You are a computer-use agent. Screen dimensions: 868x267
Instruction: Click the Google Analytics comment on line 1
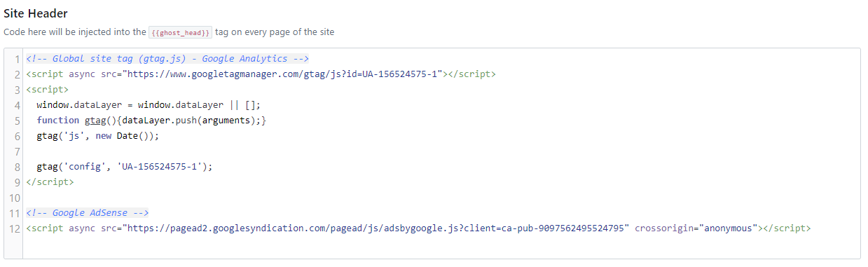tap(167, 59)
